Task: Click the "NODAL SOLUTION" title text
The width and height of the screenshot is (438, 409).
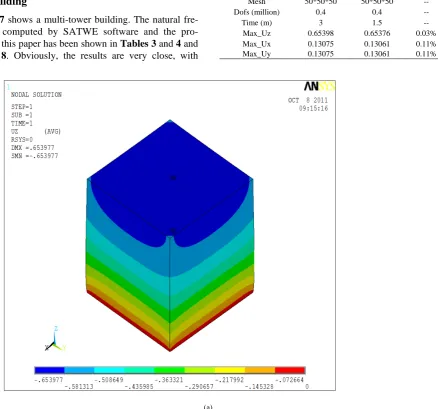Action: click(36, 95)
